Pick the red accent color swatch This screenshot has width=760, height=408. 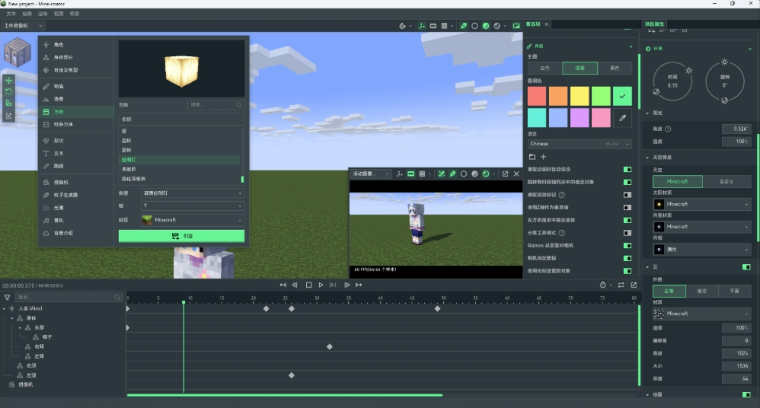pos(537,96)
